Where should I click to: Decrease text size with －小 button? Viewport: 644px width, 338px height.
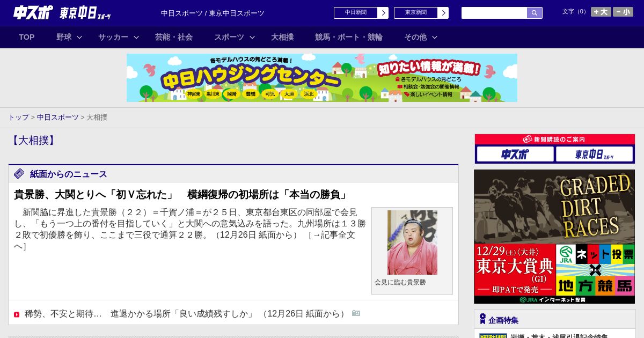pyautogui.click(x=623, y=12)
